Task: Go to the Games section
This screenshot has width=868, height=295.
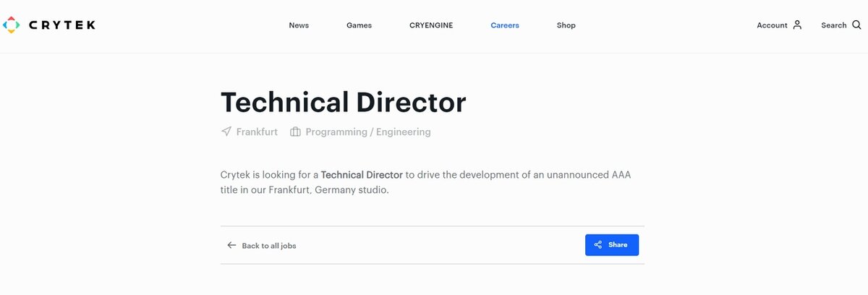Action: pos(359,25)
